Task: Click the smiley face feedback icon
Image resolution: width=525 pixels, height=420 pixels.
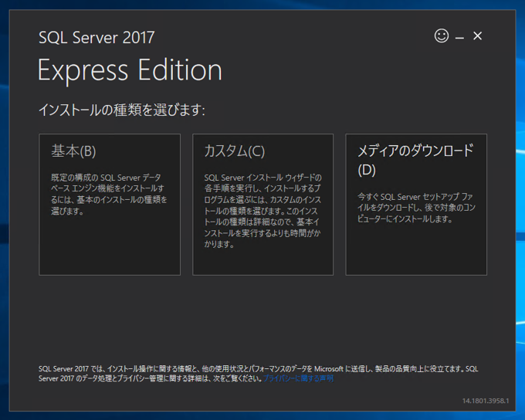Action: coord(442,36)
